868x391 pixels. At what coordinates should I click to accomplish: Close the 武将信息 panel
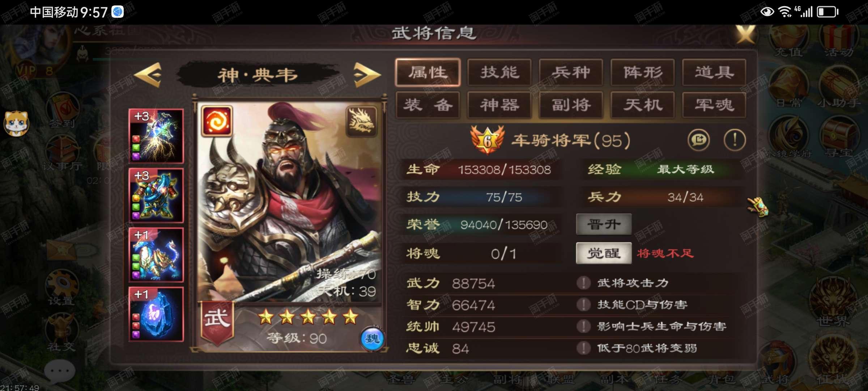(746, 34)
